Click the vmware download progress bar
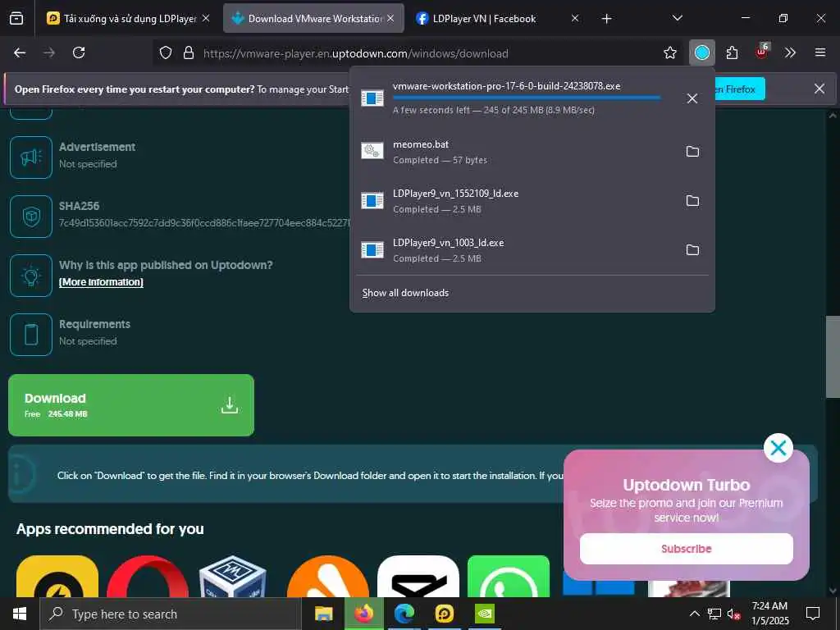Viewport: 840px width, 630px height. point(527,98)
